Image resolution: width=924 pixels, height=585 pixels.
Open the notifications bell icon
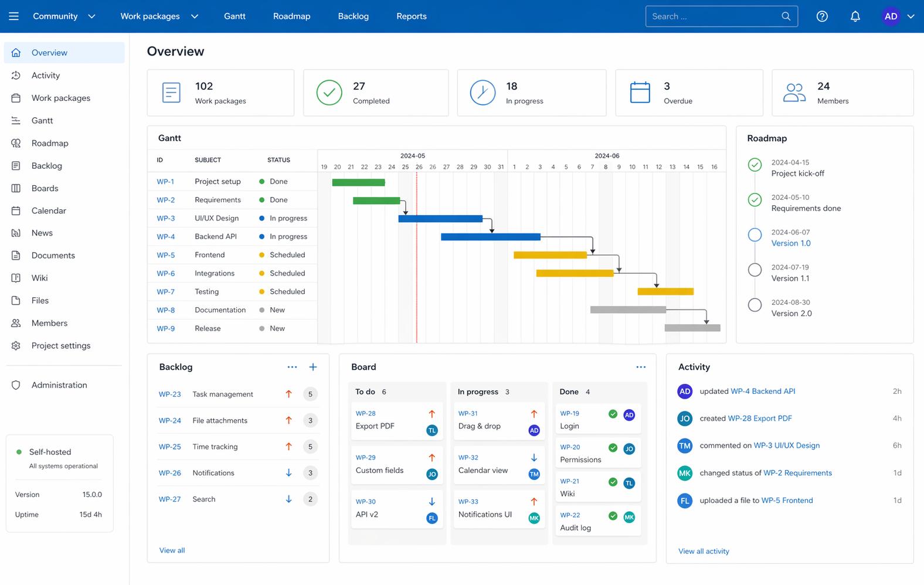coord(855,16)
